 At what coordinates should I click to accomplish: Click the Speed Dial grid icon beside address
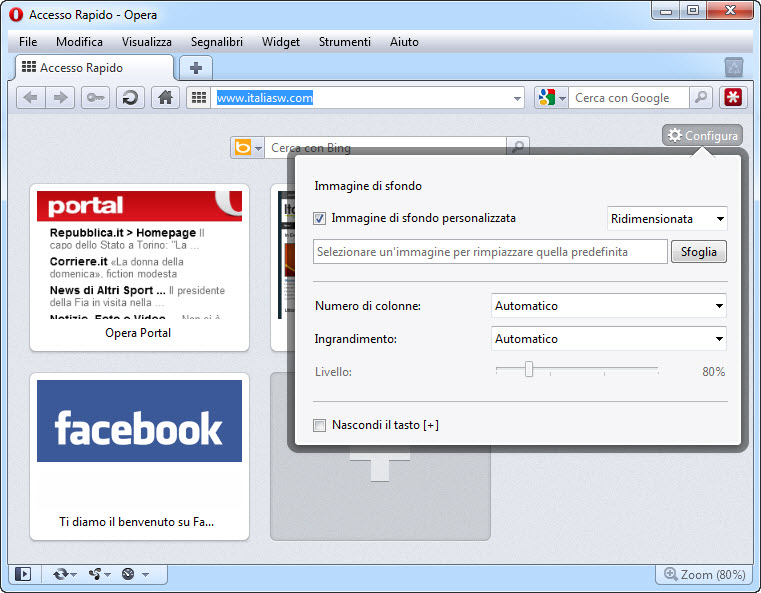(x=199, y=98)
